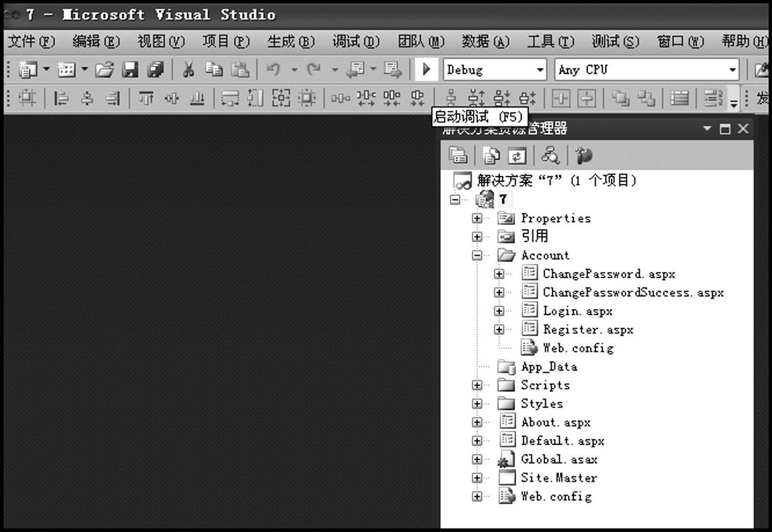The width and height of the screenshot is (772, 532).
Task: Click the Align Bottoms layout icon
Action: pyautogui.click(x=197, y=98)
